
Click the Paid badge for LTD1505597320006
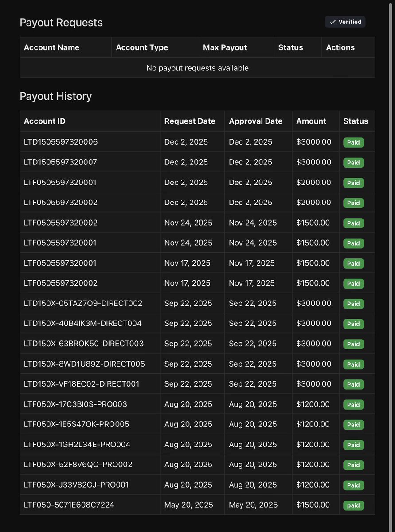coord(353,142)
